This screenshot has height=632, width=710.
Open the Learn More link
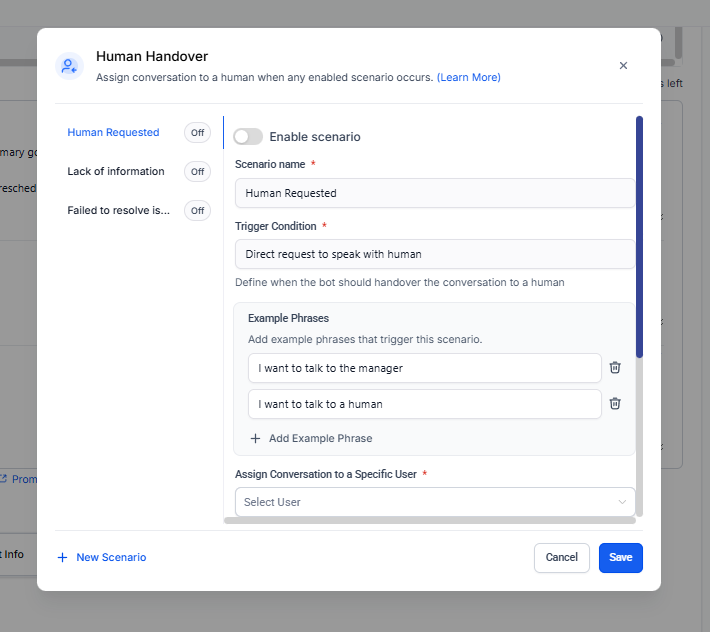coord(469,78)
